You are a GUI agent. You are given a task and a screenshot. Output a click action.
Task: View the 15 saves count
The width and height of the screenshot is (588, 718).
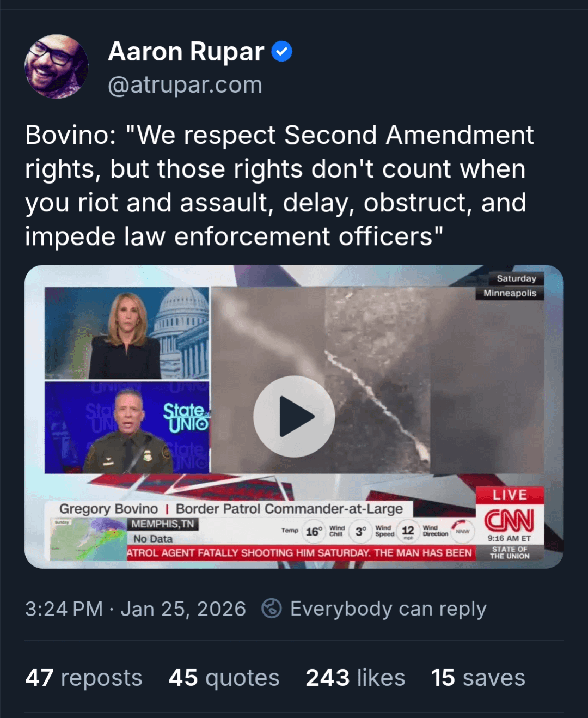click(478, 678)
